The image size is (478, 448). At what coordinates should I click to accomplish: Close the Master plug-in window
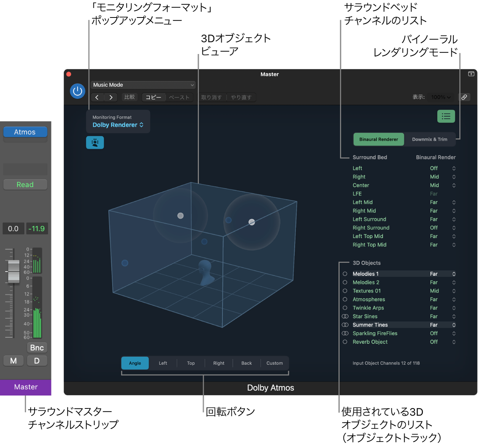tap(69, 74)
